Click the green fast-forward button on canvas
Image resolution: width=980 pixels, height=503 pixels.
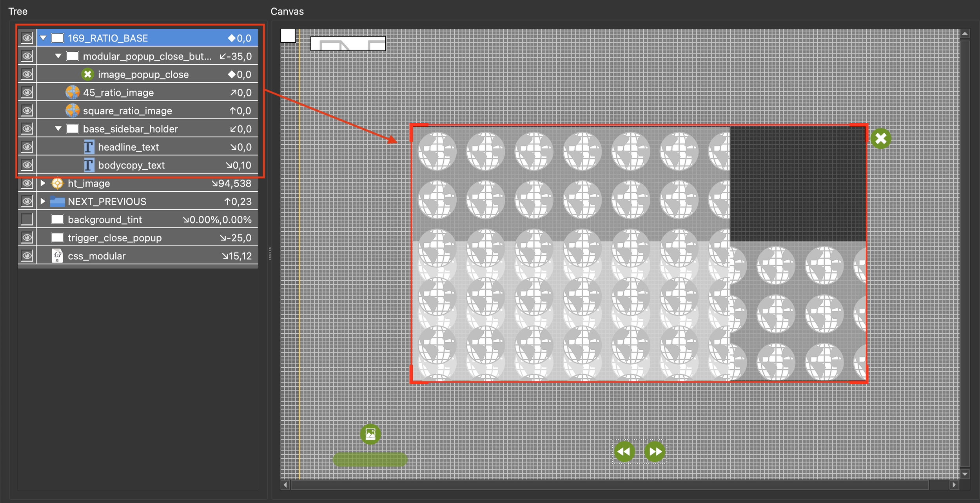(655, 452)
